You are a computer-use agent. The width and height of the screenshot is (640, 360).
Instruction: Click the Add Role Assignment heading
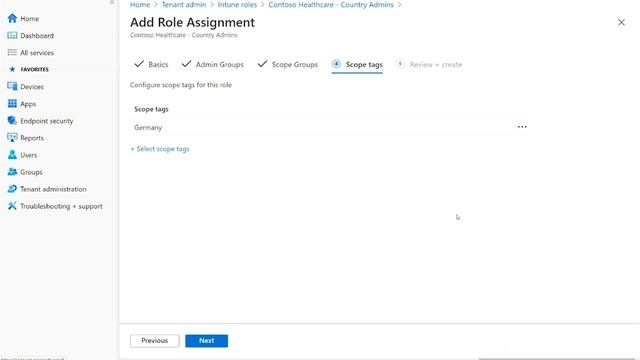(x=192, y=22)
